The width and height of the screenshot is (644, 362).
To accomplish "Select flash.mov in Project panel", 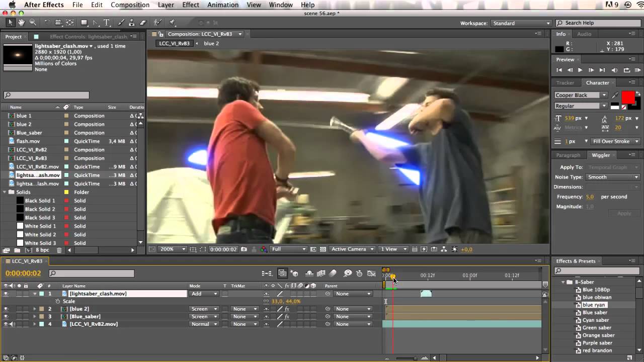I will tap(28, 141).
